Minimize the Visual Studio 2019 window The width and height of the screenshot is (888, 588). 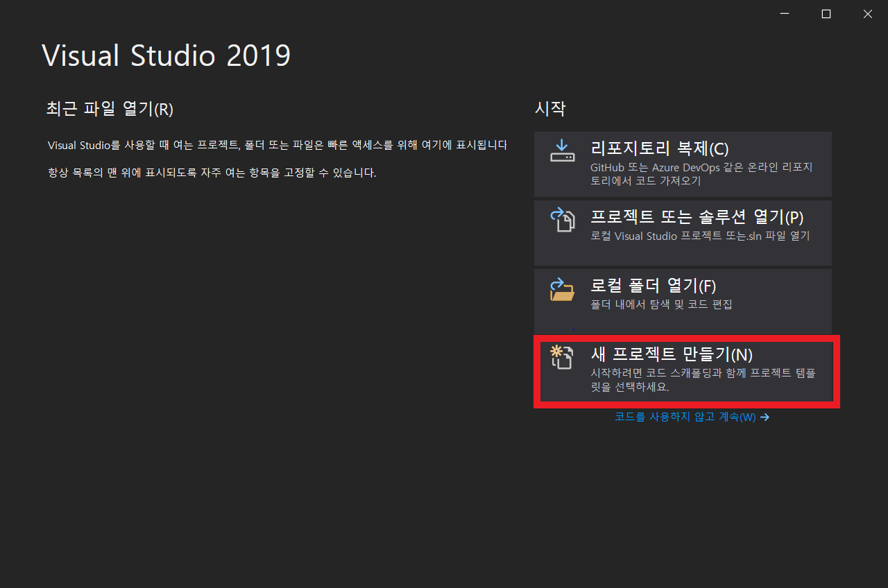[x=785, y=14]
